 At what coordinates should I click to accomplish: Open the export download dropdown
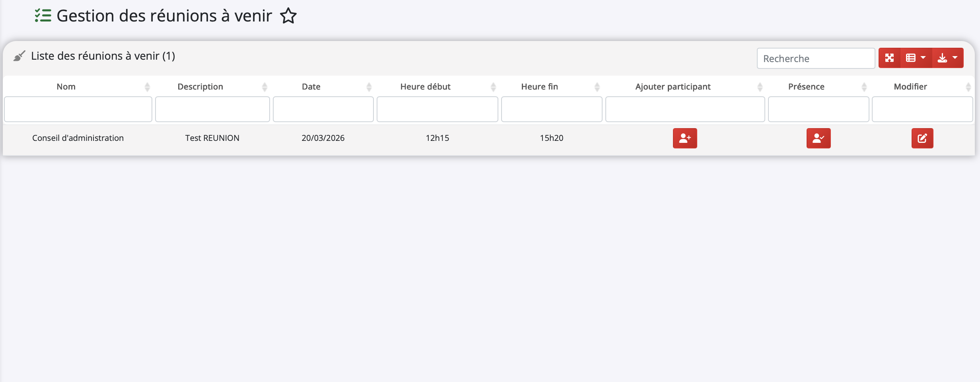tap(947, 58)
